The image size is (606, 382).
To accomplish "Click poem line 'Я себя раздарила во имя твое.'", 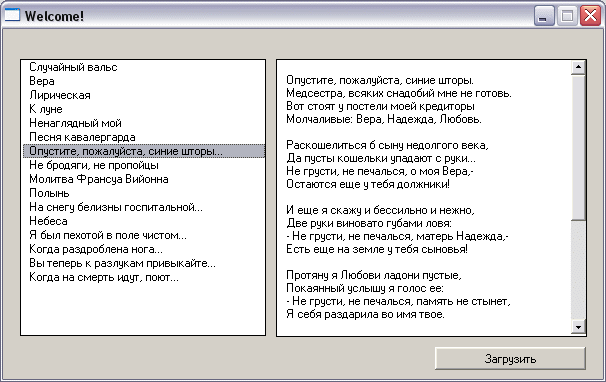I will (366, 314).
